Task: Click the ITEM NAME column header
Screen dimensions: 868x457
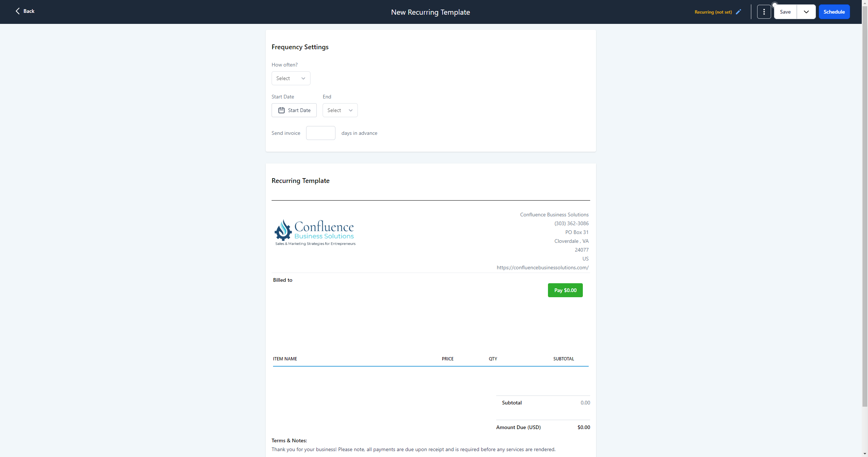Action: tap(285, 359)
